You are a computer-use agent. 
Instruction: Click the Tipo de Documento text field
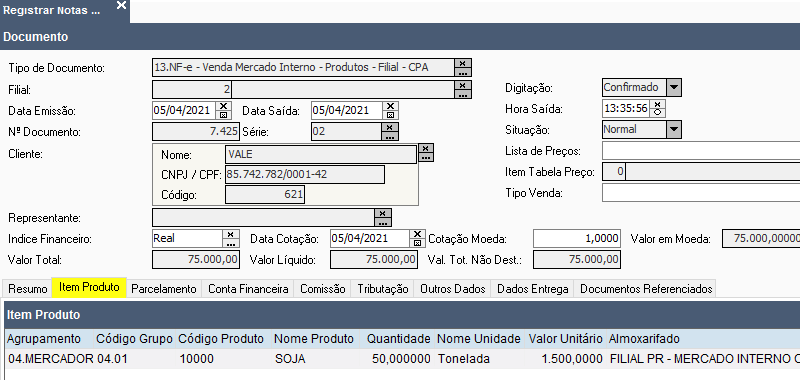pos(303,67)
